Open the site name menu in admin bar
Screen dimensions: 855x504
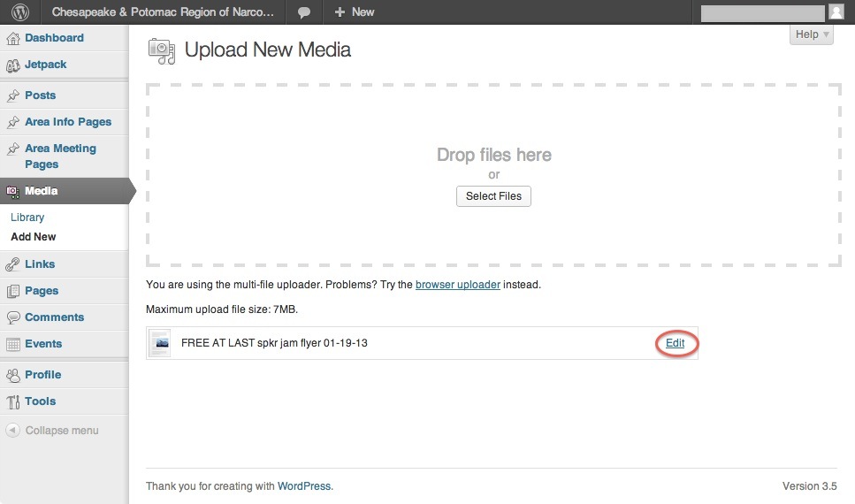click(x=163, y=12)
